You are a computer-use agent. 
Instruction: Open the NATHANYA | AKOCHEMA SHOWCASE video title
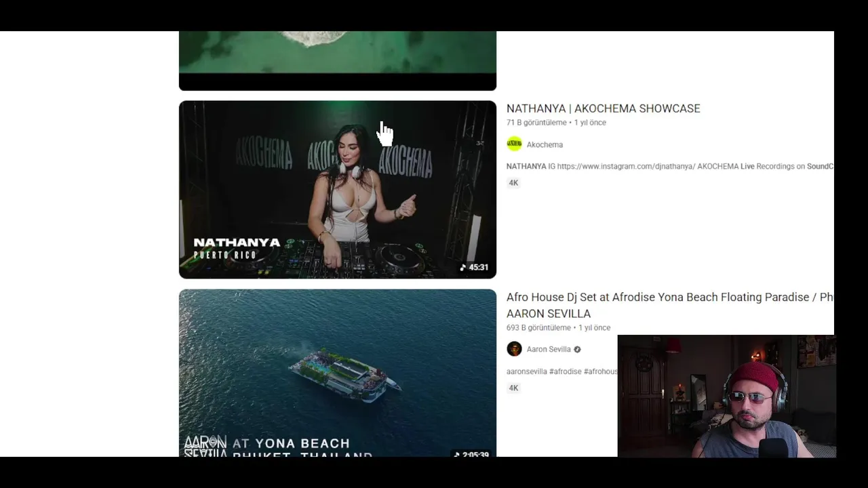click(603, 108)
